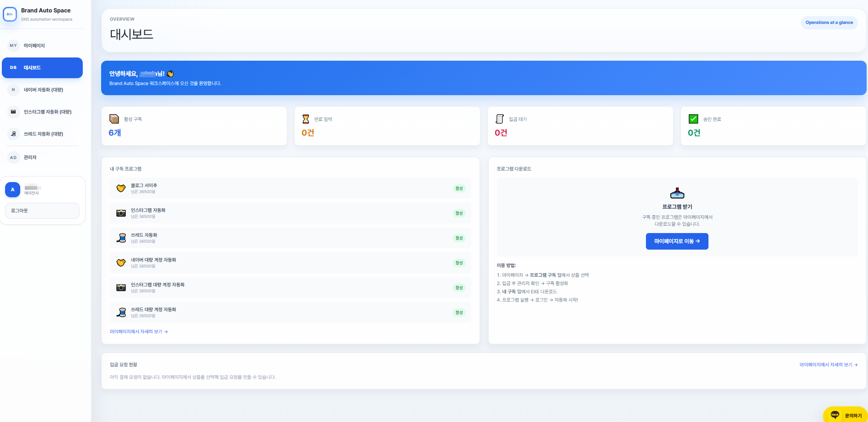Open the 문의하기 KakaoTalk chat button
This screenshot has height=422, width=868.
tap(845, 415)
